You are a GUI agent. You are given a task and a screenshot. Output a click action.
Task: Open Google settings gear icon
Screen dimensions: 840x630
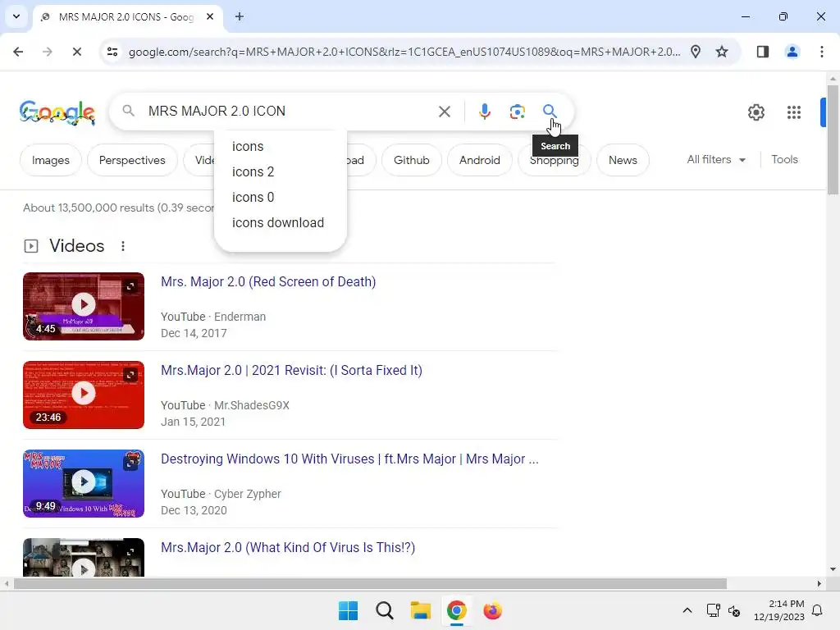756,112
